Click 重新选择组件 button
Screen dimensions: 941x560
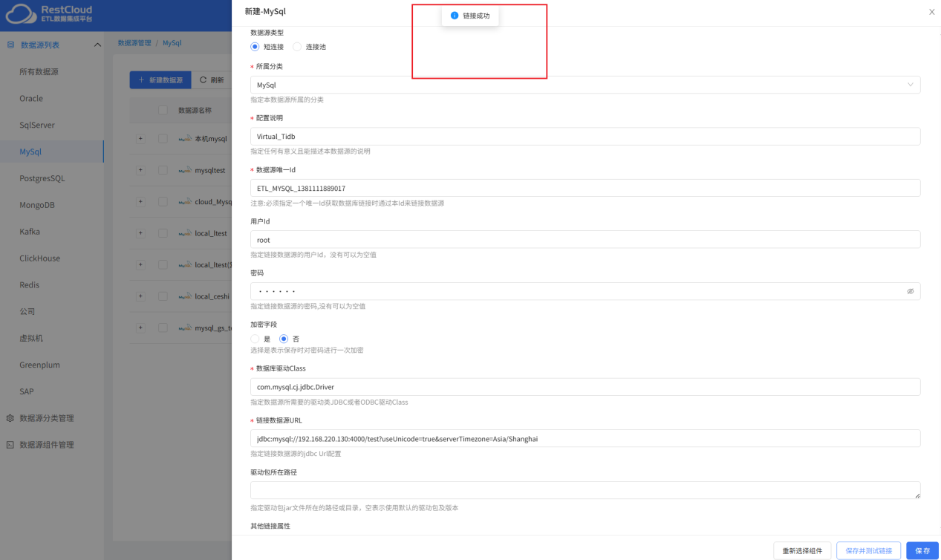802,550
